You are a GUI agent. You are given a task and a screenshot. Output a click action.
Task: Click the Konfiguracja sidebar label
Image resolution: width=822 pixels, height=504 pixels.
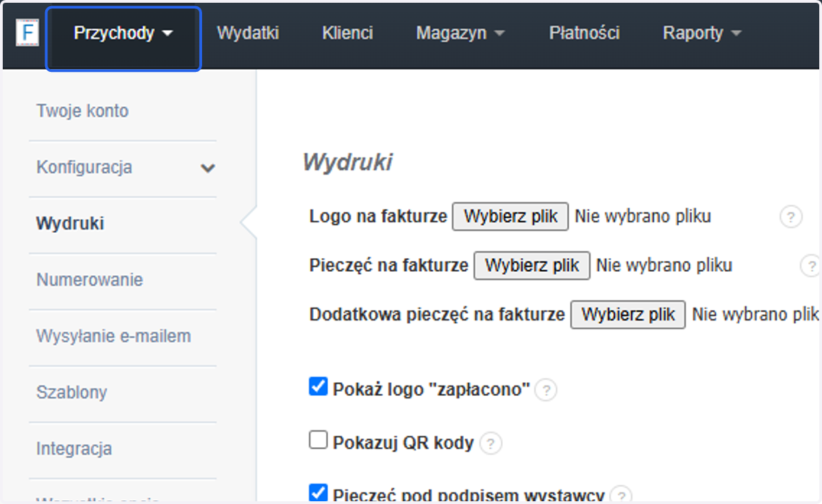pyautogui.click(x=84, y=168)
